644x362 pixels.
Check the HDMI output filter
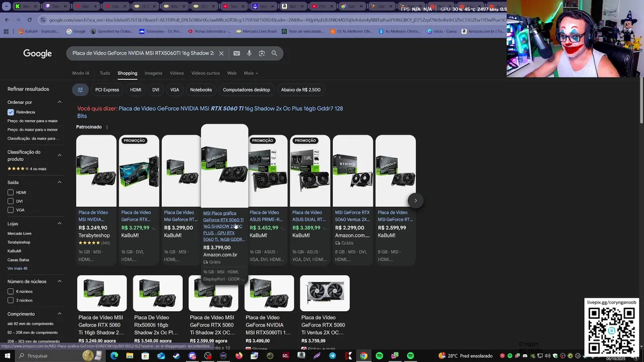[x=11, y=193]
